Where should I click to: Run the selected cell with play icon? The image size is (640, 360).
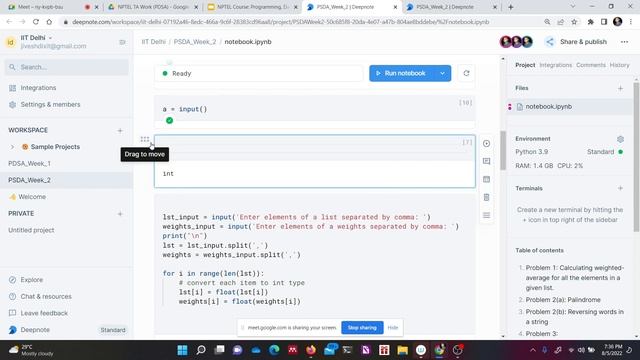(x=486, y=144)
